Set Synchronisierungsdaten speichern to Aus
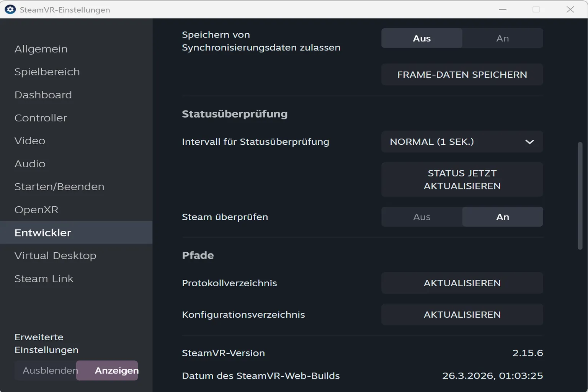Viewport: 588px width, 392px height. coord(422,38)
